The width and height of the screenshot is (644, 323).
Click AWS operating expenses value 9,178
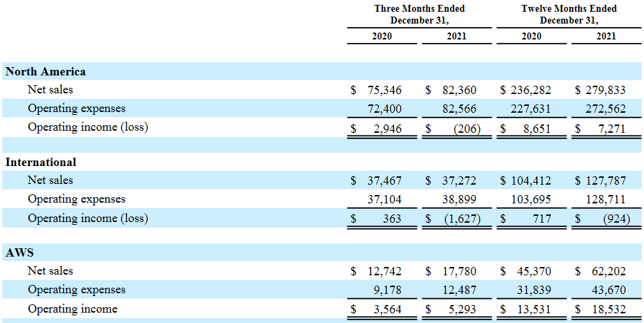pyautogui.click(x=388, y=290)
